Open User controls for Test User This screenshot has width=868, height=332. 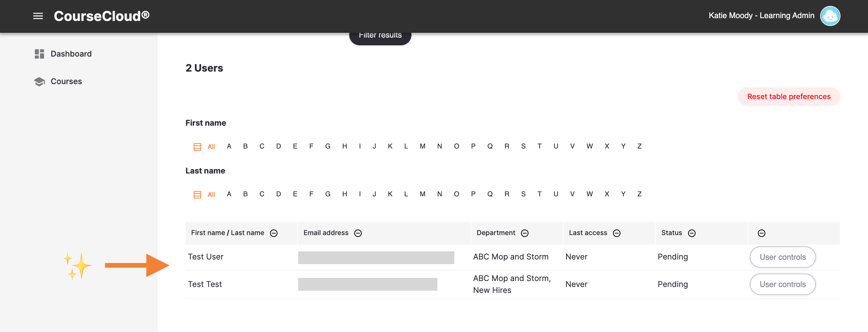click(782, 257)
